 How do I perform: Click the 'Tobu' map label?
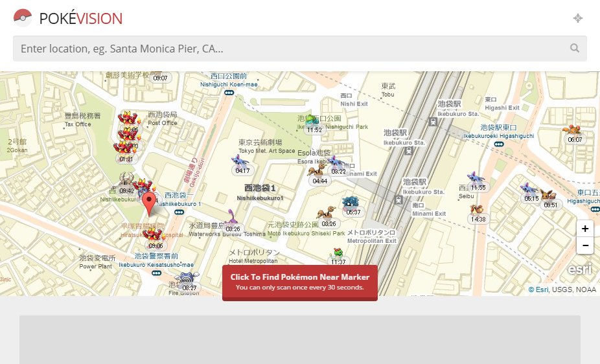click(x=387, y=95)
